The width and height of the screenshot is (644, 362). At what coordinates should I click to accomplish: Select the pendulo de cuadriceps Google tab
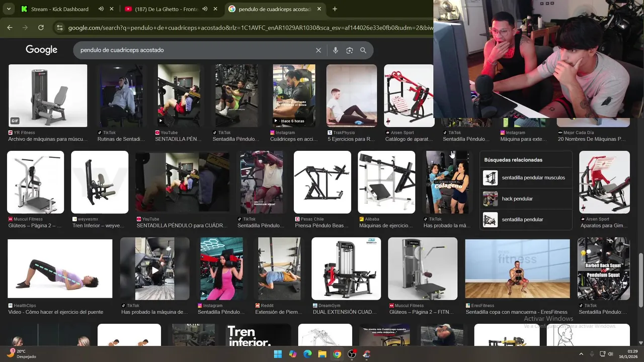[x=274, y=9]
